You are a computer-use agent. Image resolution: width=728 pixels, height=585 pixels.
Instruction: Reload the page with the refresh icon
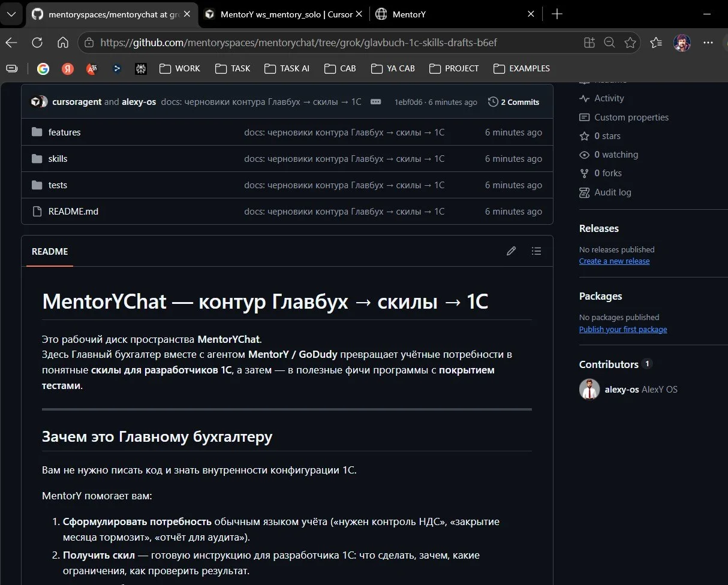(x=37, y=43)
